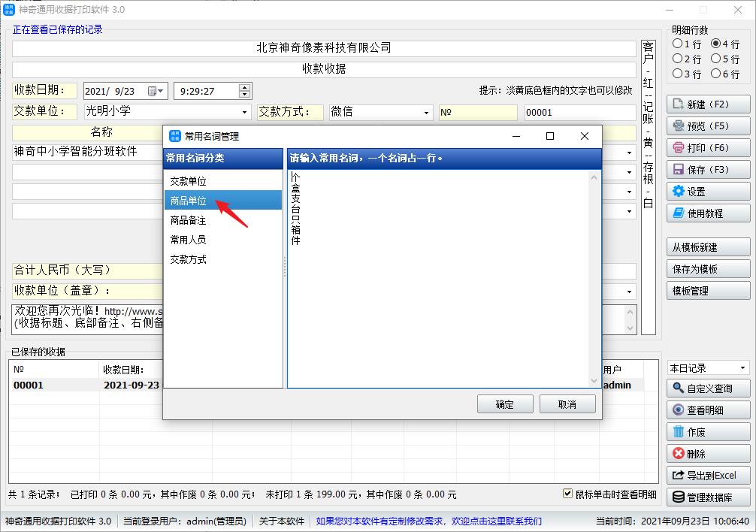
Task: Click the word list vertical scrollbar
Action: pyautogui.click(x=594, y=278)
